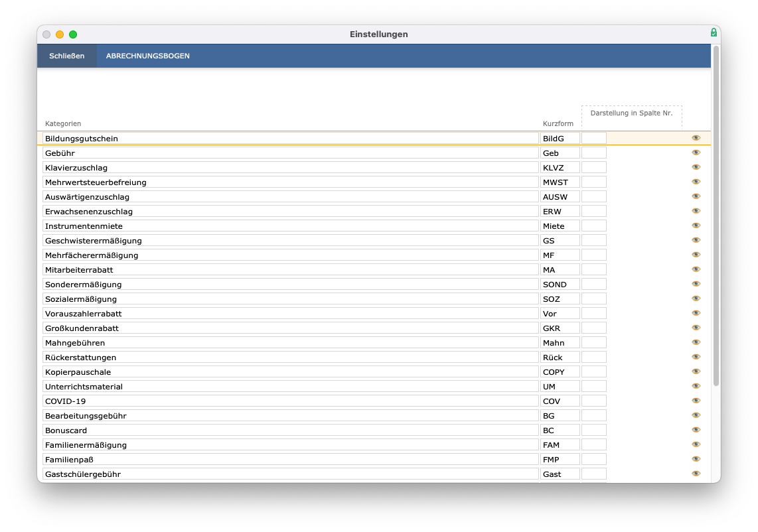This screenshot has width=758, height=532.
Task: Click eye icon in Rückerstattungen row
Action: 696,357
